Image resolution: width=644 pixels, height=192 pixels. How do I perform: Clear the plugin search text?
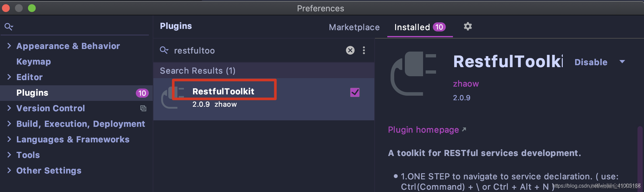coord(350,50)
